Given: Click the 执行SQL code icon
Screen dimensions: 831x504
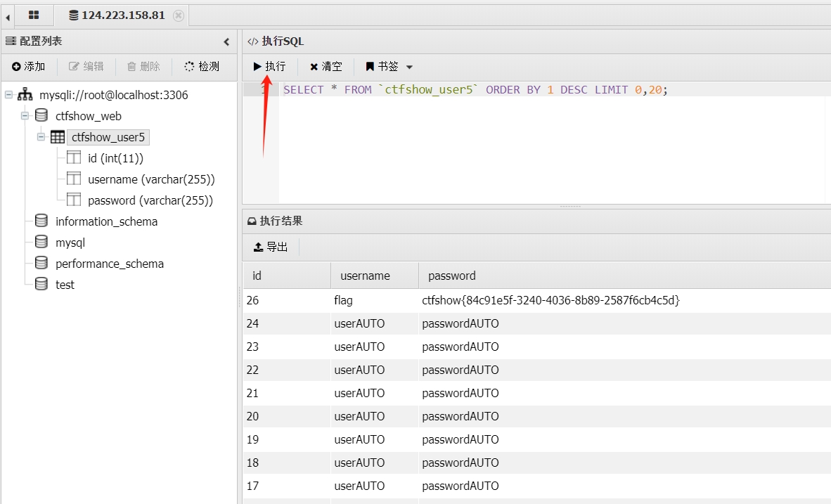Looking at the screenshot, I should coord(253,41).
